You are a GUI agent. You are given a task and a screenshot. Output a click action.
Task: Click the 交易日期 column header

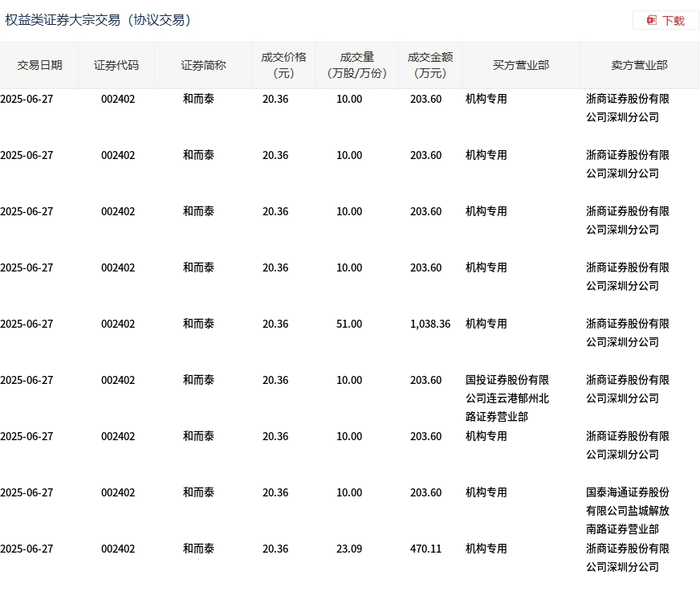tap(40, 65)
